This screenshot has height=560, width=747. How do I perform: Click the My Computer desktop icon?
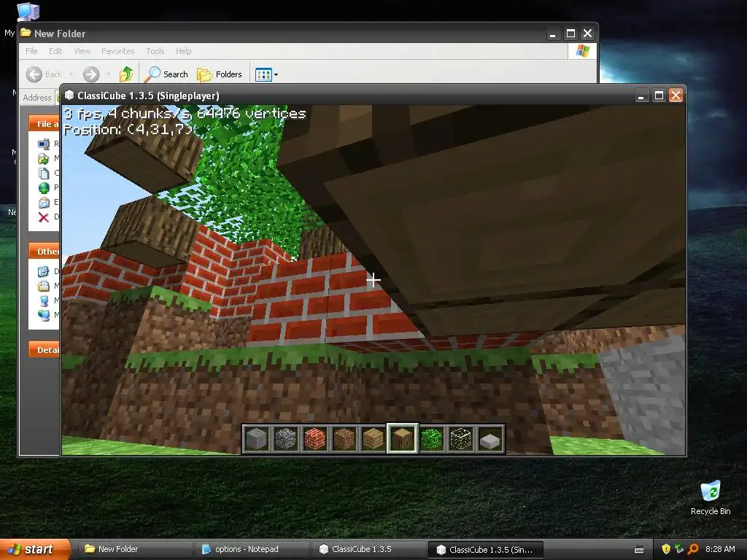click(28, 12)
